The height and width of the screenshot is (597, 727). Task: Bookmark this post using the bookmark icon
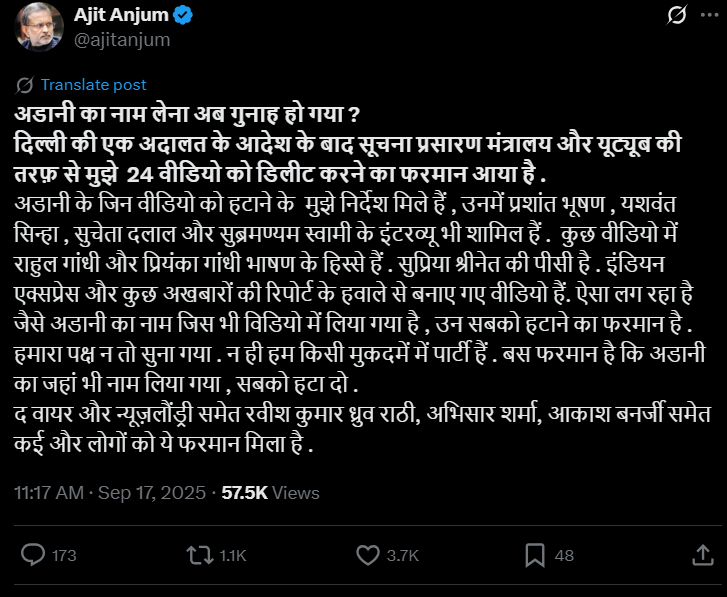point(535,555)
